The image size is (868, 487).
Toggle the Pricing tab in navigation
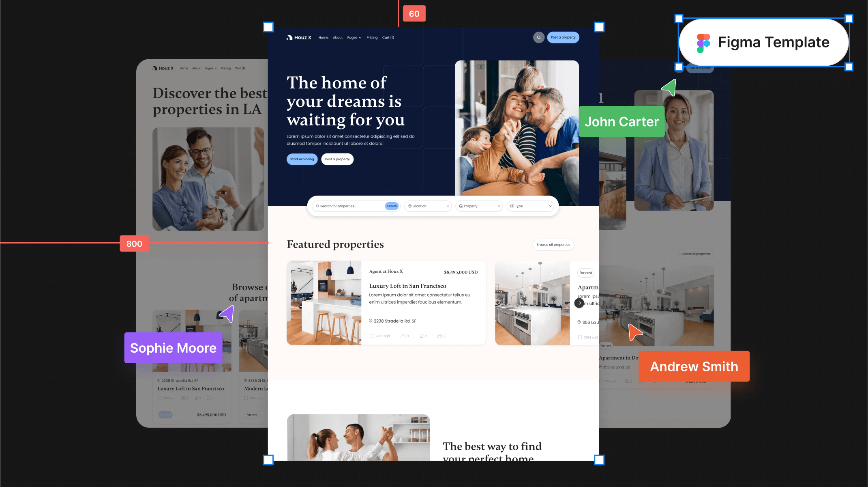pos(372,38)
